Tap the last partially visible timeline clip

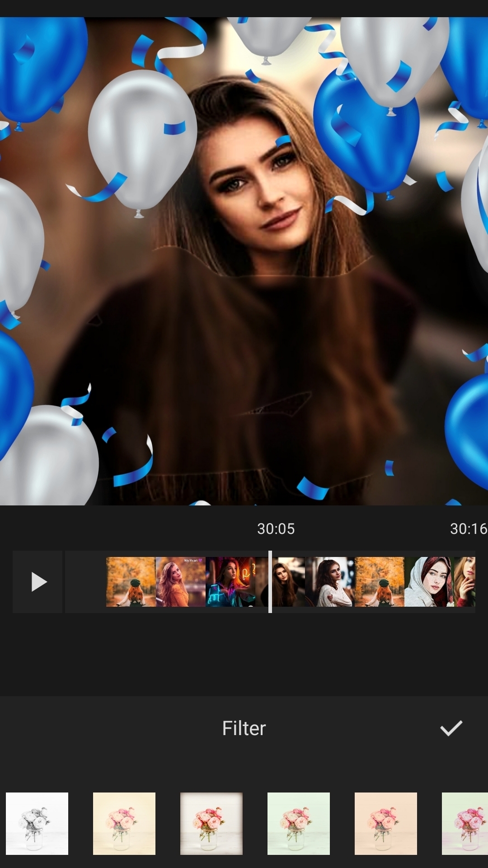465,582
